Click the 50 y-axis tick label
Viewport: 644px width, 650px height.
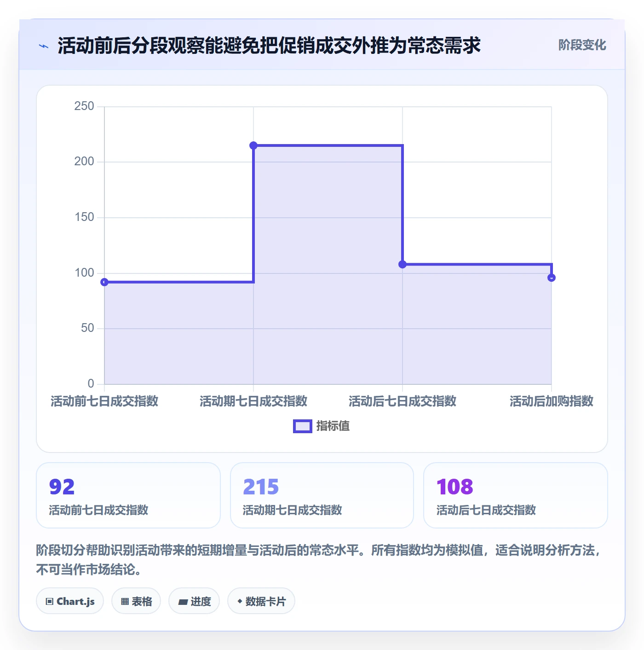coord(87,328)
